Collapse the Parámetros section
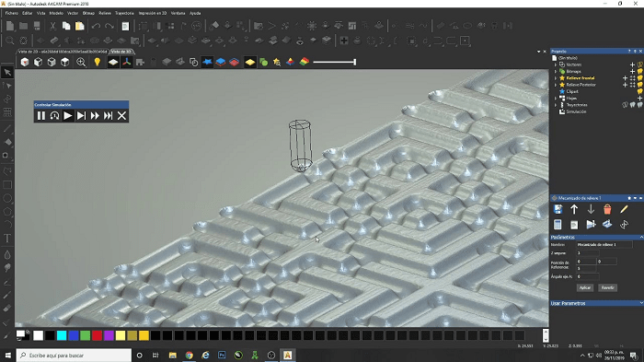The width and height of the screenshot is (644, 362). click(x=641, y=238)
